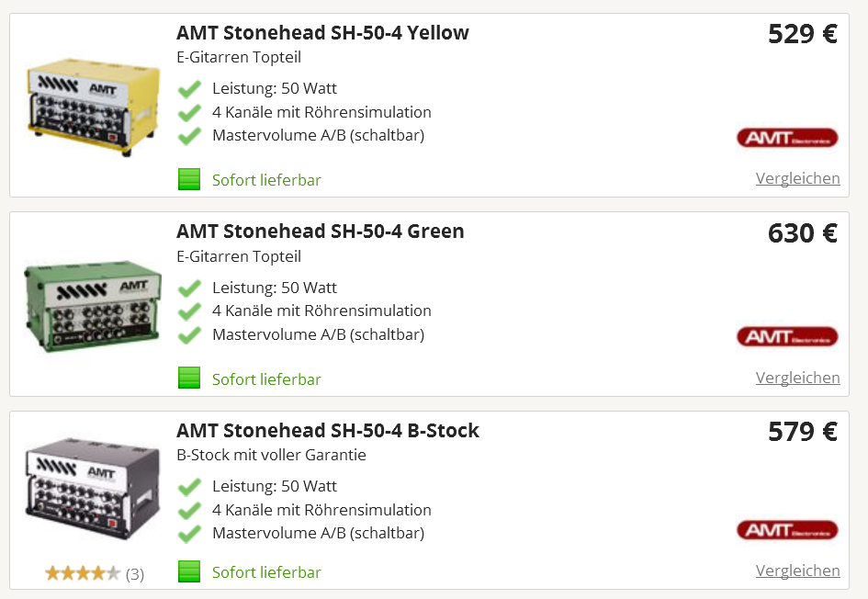Click AMT brand logo on Green listing
Screen dimensions: 868x599
pyautogui.click(x=787, y=336)
